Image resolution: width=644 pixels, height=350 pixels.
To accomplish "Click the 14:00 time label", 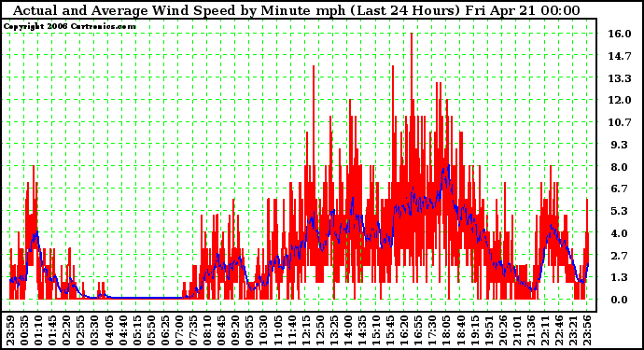I will click(348, 330).
